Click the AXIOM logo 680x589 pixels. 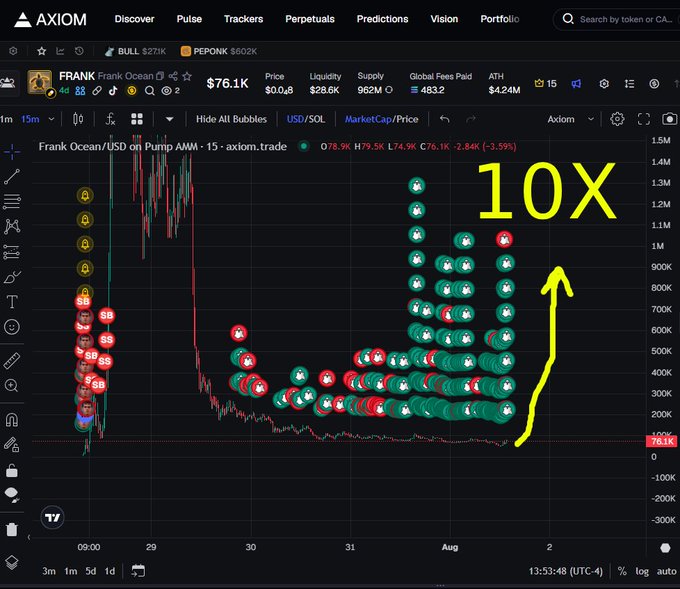(x=50, y=19)
